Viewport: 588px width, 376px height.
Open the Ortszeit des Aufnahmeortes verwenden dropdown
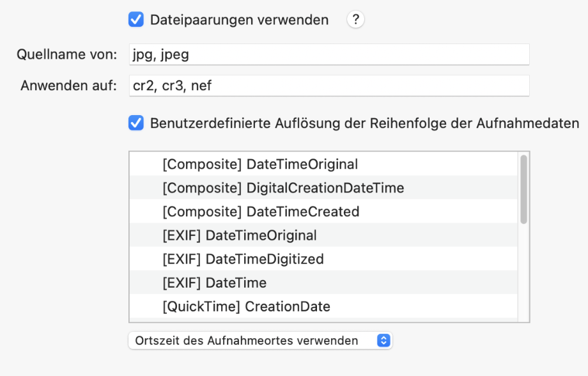pyautogui.click(x=260, y=340)
